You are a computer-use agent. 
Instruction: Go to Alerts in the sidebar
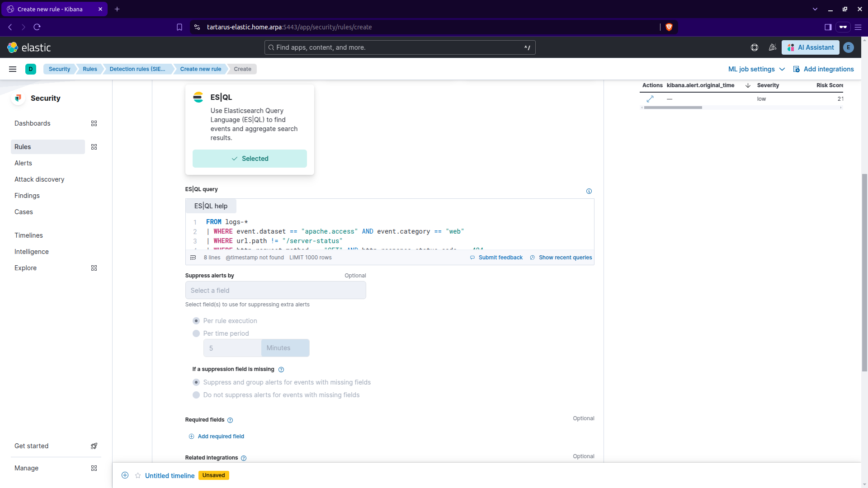(23, 163)
